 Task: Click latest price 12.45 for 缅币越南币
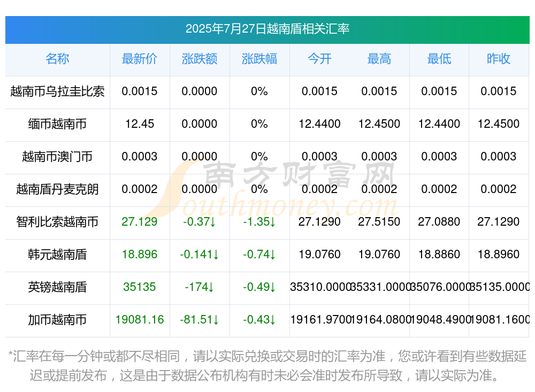(x=140, y=124)
